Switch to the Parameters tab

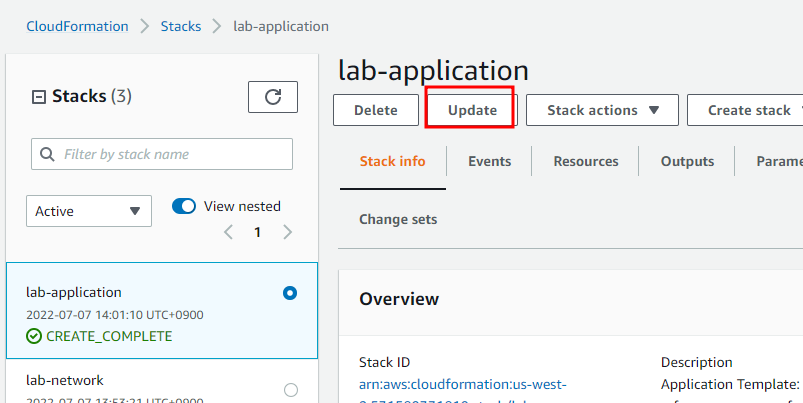(x=779, y=161)
